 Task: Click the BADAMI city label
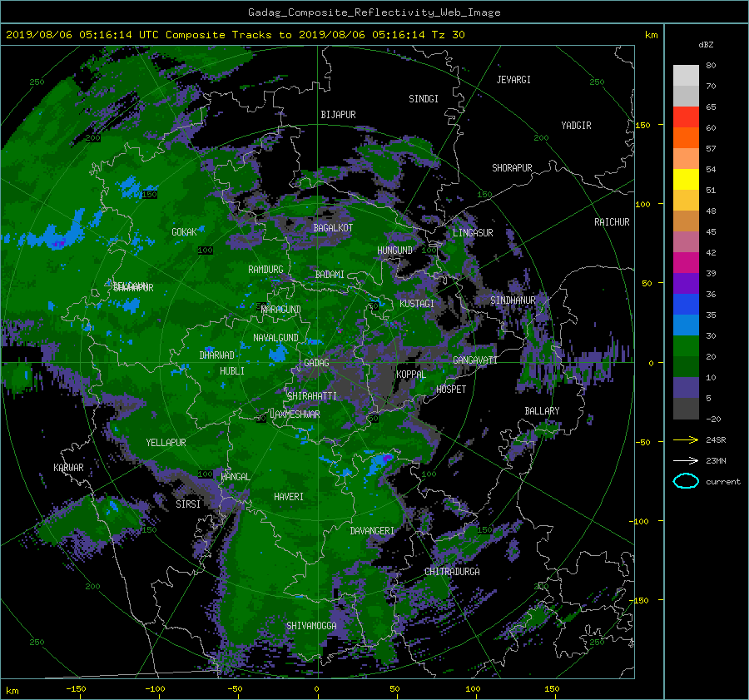[330, 275]
